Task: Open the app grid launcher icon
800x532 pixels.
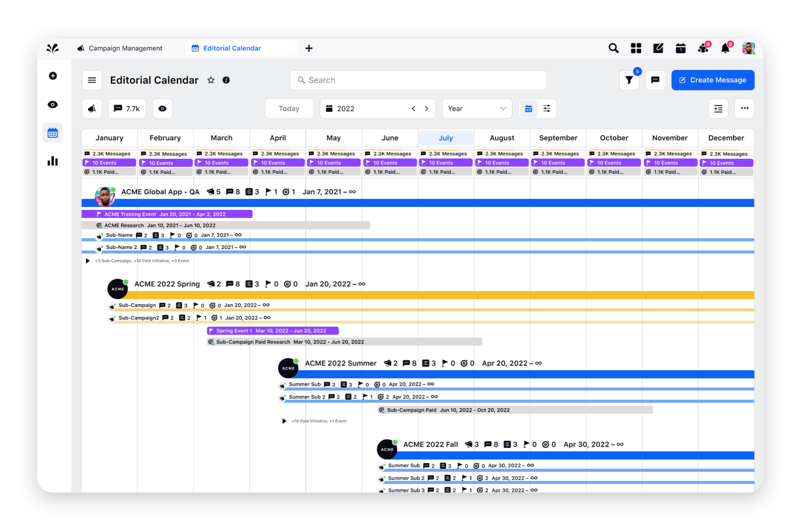Action: tap(636, 48)
